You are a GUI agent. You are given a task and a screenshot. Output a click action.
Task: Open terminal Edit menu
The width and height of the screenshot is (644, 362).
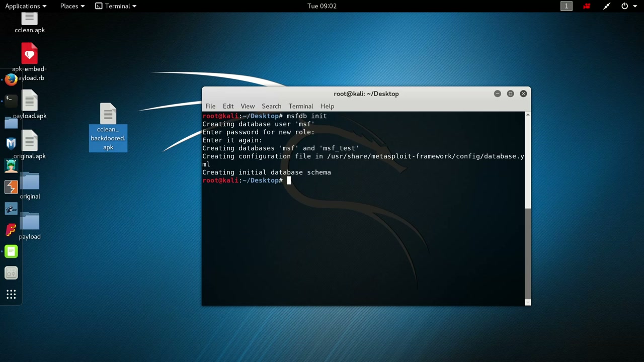tap(228, 106)
